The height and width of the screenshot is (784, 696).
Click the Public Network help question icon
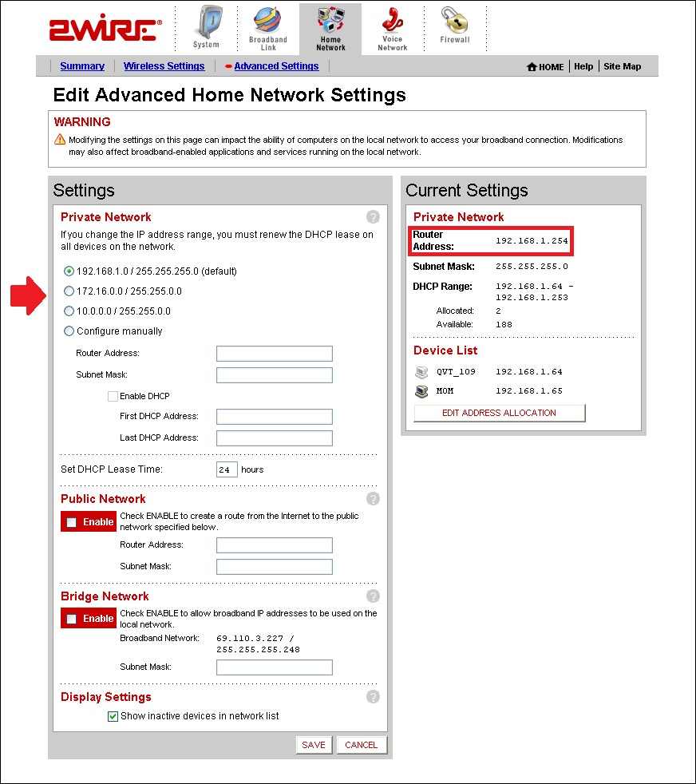click(x=373, y=499)
